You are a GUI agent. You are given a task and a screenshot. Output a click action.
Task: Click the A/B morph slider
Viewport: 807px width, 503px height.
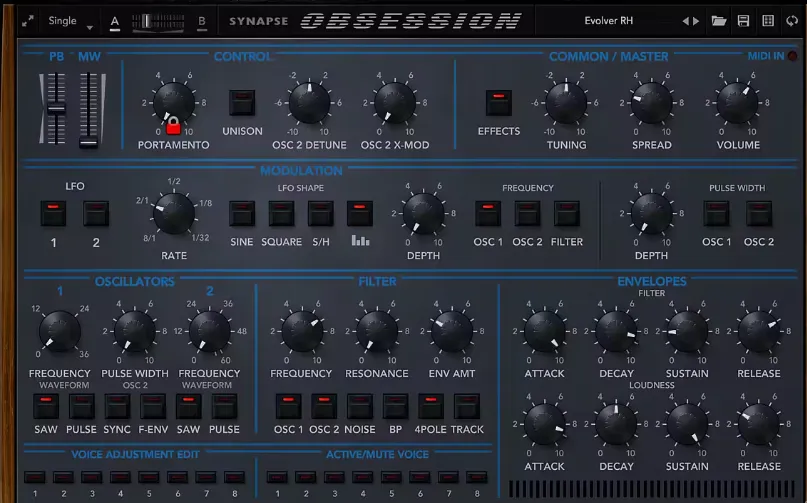click(158, 22)
